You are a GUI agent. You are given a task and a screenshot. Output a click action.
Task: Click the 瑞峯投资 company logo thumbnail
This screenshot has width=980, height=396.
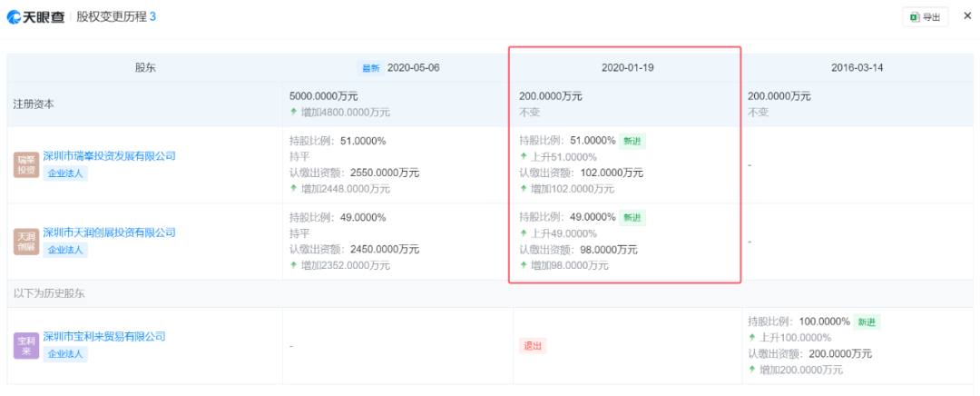coord(26,164)
